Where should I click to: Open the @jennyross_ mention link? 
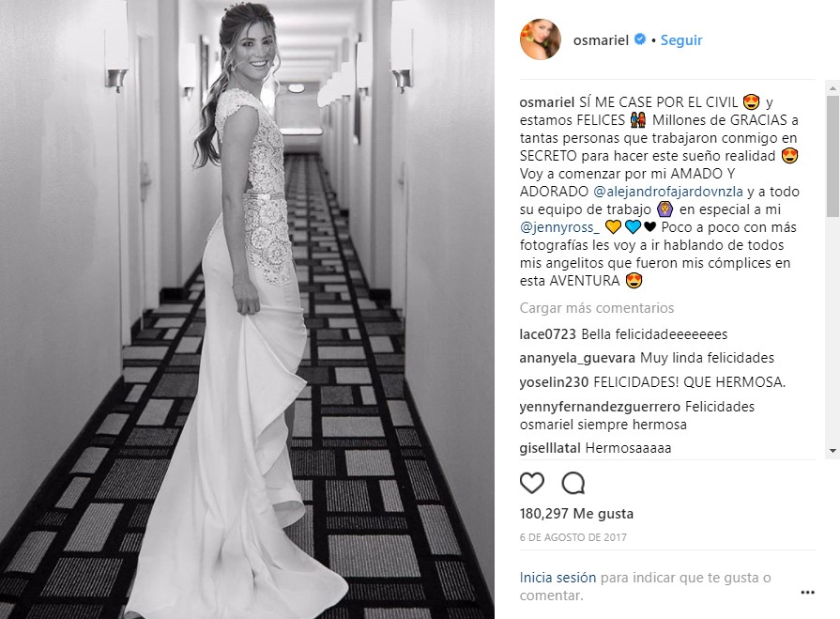click(559, 227)
